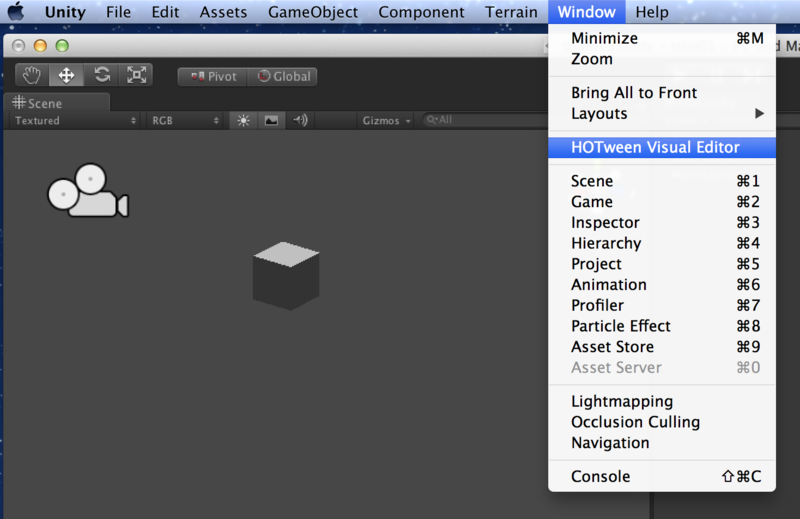Open the Navigation window entry
The height and width of the screenshot is (519, 800).
pos(662,443)
